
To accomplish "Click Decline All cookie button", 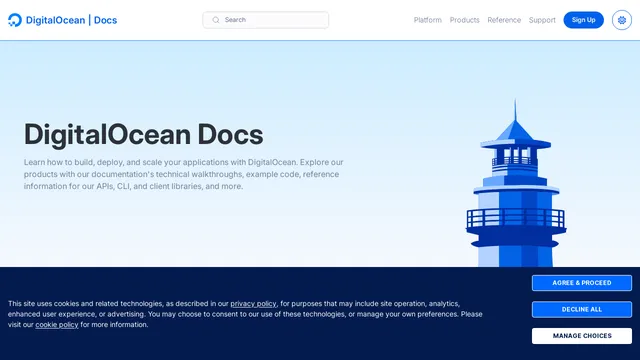I will point(582,309).
